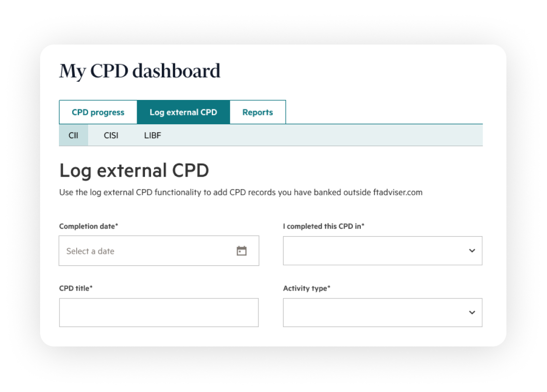The height and width of the screenshot is (392, 547).
Task: Expand the Activity type chevron arrow
Action: point(472,312)
